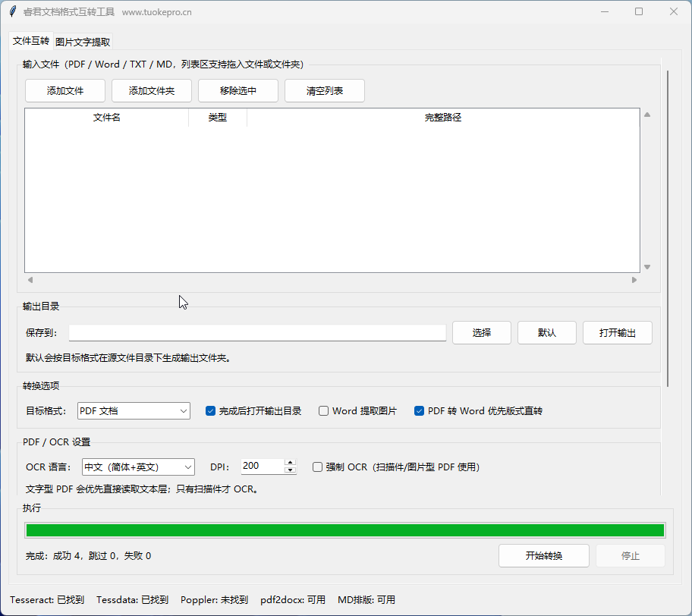
Task: Click Tesseract: 已找到 status text
Action: [x=47, y=600]
